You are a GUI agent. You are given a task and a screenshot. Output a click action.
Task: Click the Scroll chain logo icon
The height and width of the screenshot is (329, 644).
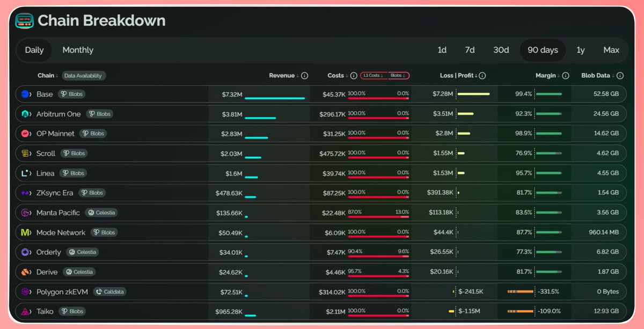[x=25, y=153]
